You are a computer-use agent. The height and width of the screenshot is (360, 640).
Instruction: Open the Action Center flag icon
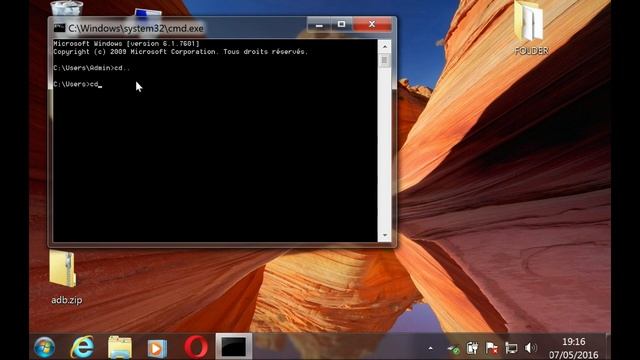(x=492, y=348)
